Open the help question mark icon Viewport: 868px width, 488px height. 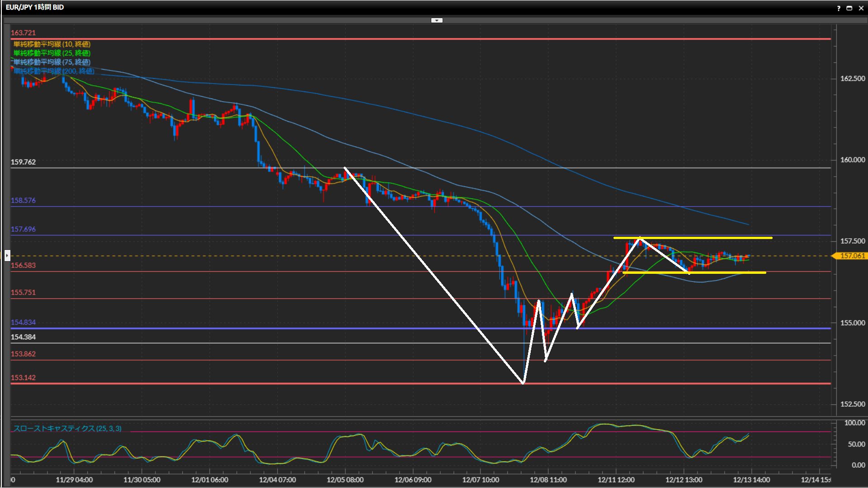(839, 8)
